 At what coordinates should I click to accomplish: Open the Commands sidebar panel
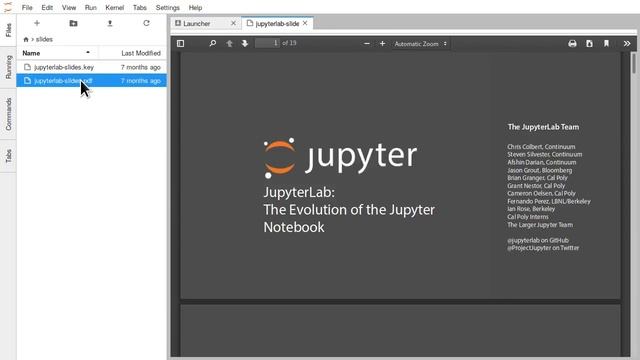point(8,114)
